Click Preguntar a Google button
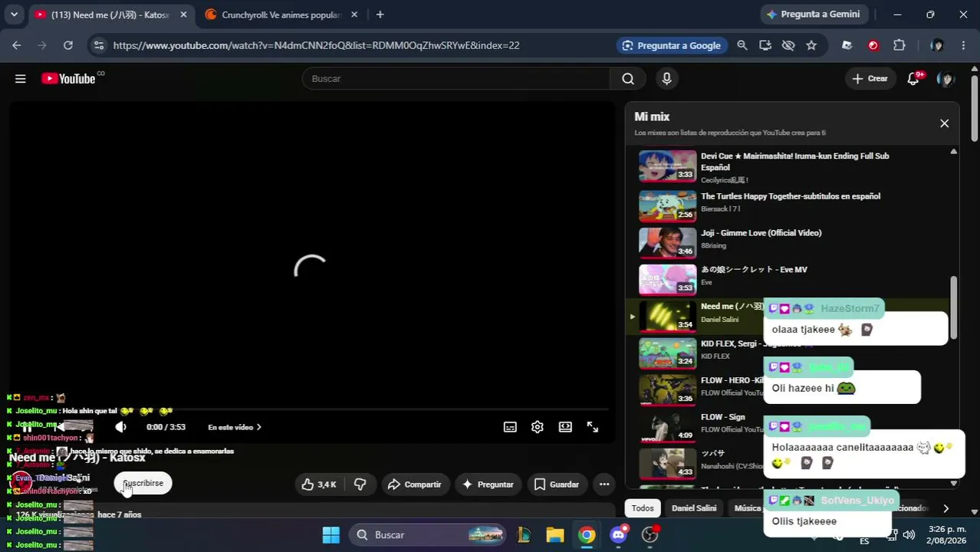This screenshot has height=552, width=980. click(672, 45)
